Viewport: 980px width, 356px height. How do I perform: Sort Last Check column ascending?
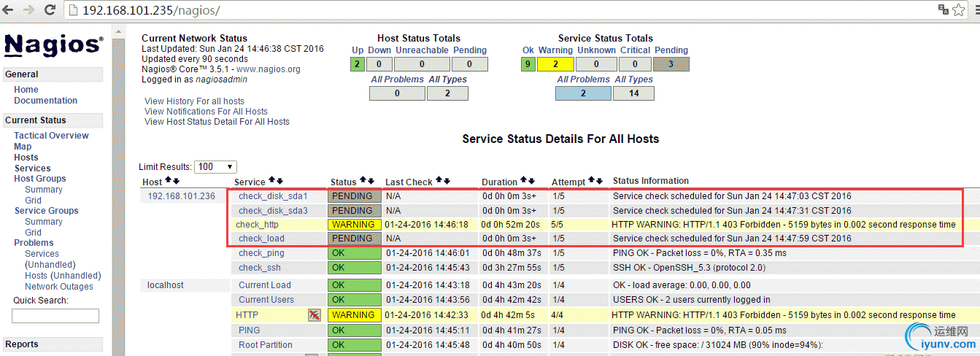[x=439, y=181]
